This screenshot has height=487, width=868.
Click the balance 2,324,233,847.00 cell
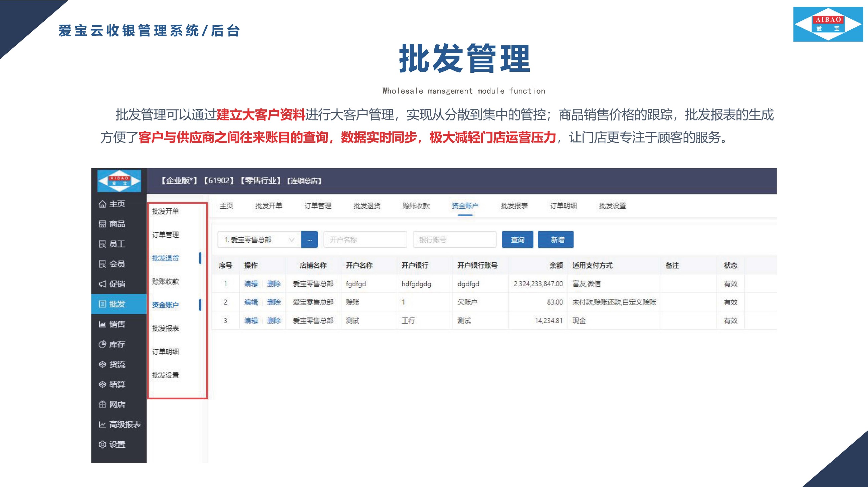coord(538,284)
